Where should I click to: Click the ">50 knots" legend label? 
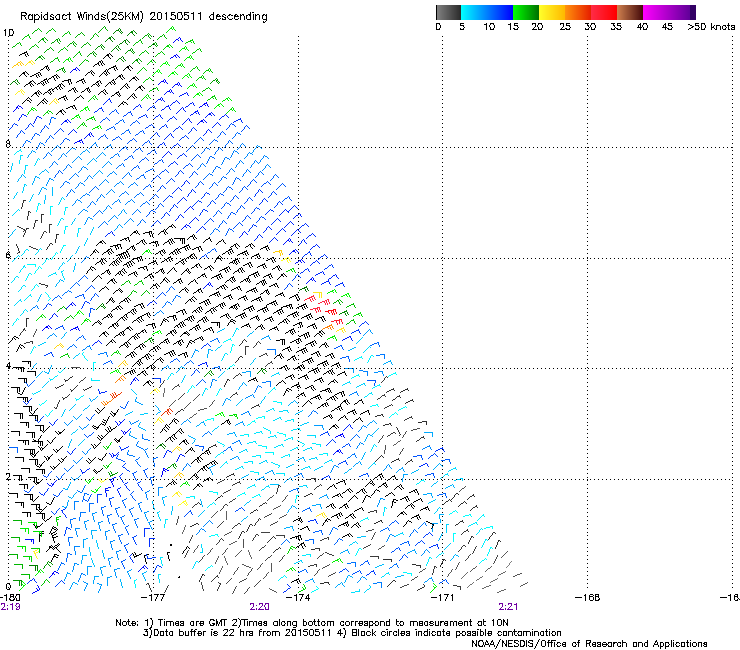click(711, 27)
